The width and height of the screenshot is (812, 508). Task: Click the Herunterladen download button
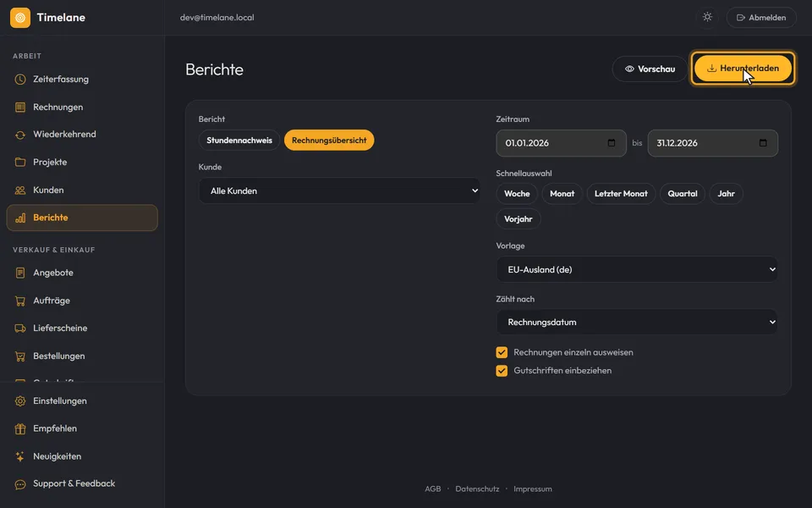[x=743, y=69]
